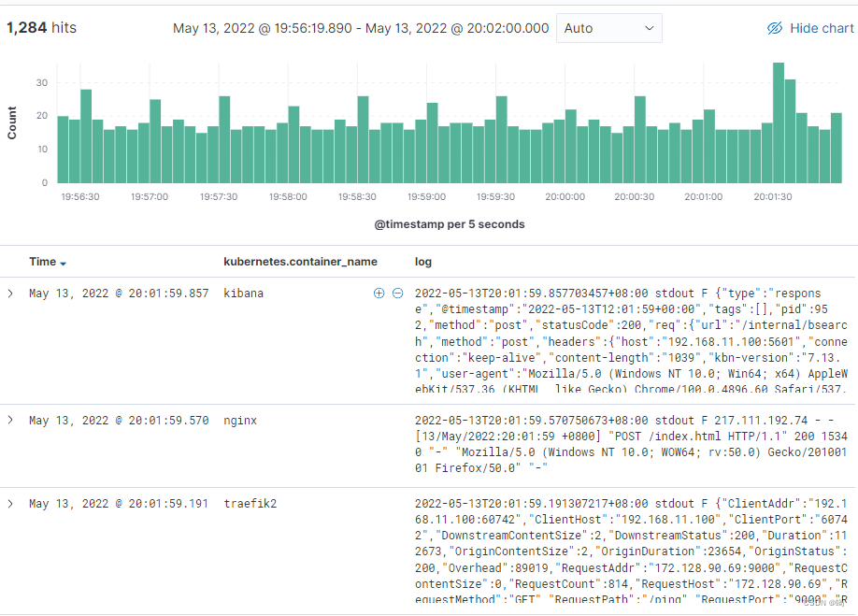858x616 pixels.
Task: Click the date range text above chart
Action: (x=361, y=28)
